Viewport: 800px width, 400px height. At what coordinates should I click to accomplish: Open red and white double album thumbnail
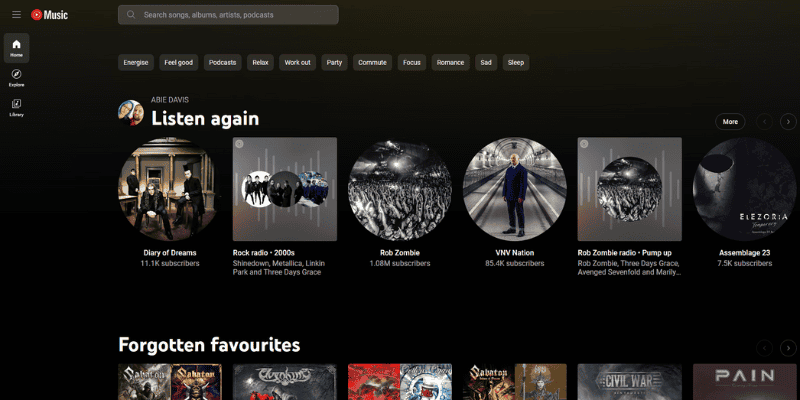tap(400, 382)
